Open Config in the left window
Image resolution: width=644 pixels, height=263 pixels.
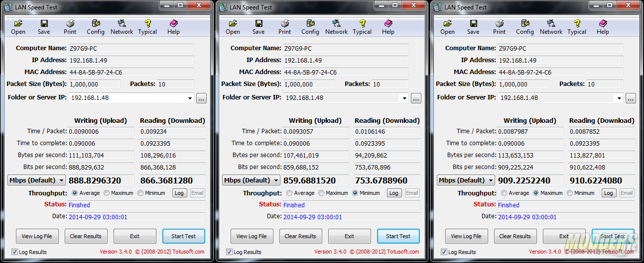96,27
